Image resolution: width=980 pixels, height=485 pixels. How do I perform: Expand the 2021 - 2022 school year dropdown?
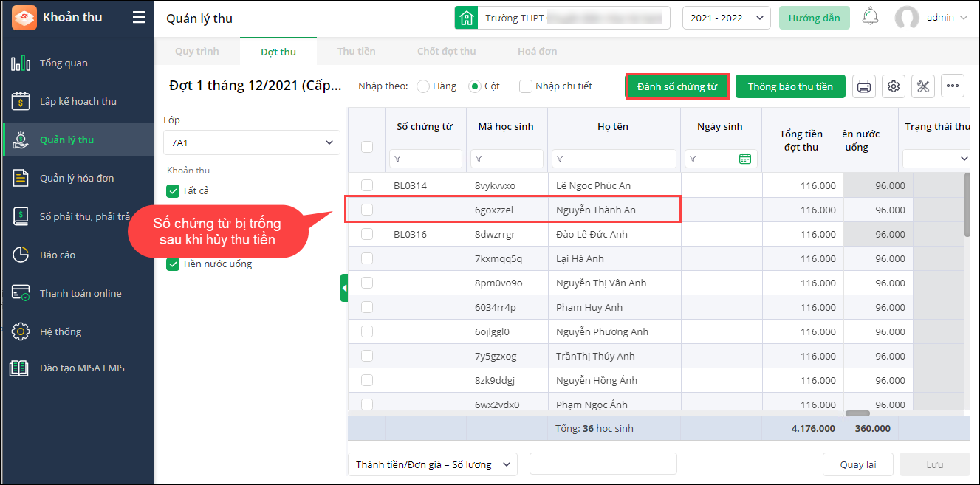point(726,18)
